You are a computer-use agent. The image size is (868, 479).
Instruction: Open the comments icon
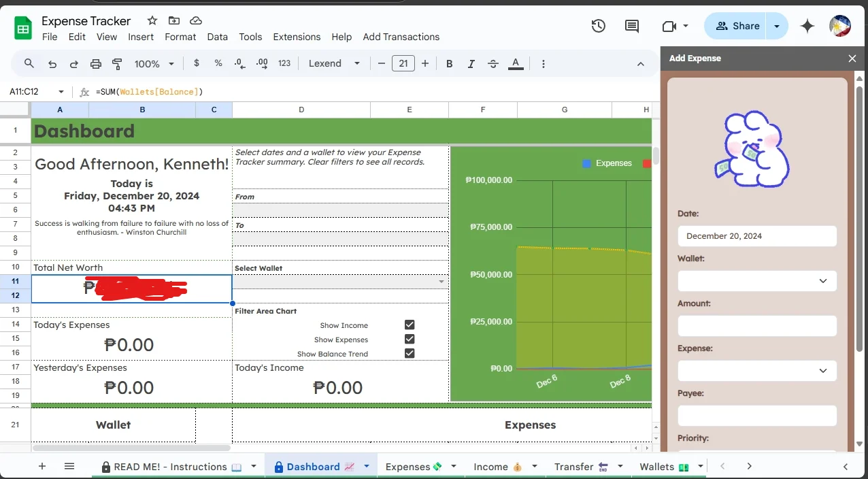coord(632,26)
